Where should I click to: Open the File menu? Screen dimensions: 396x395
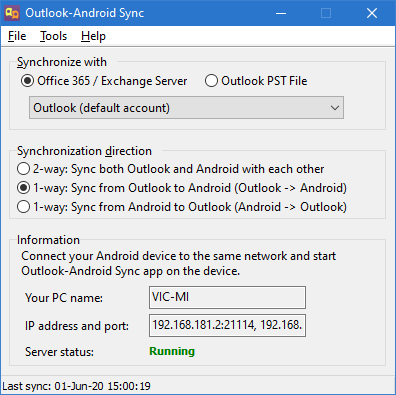(17, 36)
